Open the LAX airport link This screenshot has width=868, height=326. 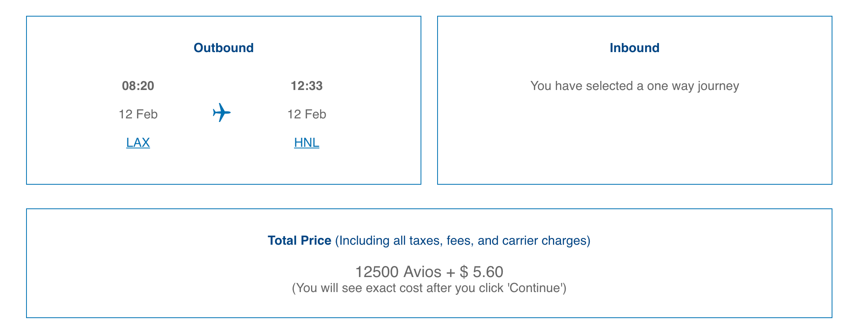click(138, 142)
